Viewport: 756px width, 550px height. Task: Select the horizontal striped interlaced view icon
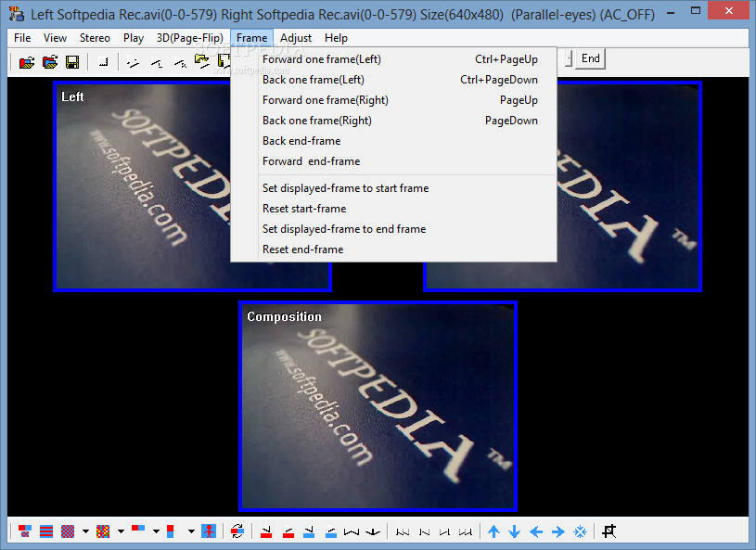click(46, 531)
